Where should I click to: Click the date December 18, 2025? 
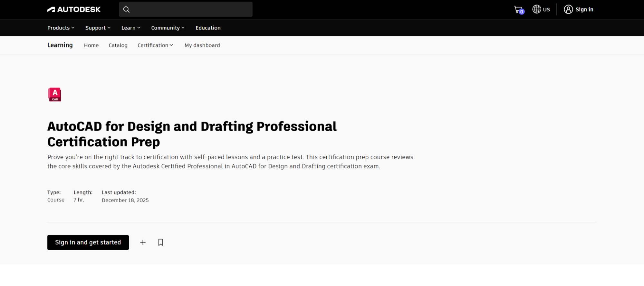125,200
